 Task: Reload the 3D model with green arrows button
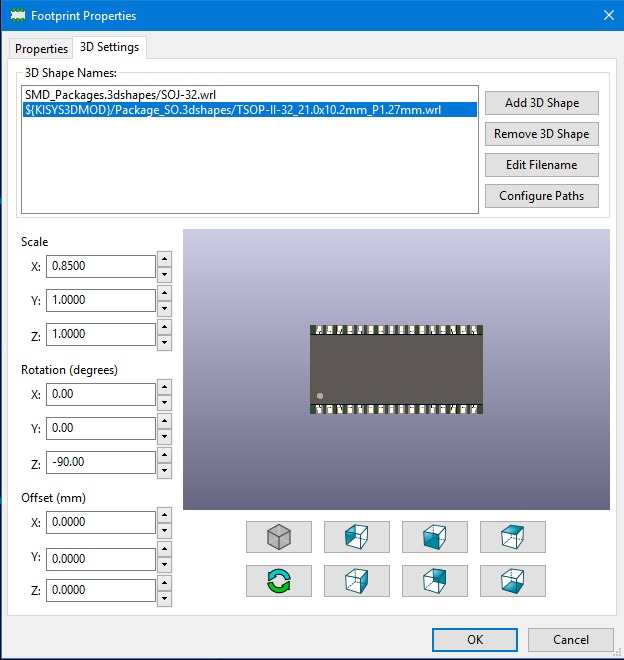[279, 581]
